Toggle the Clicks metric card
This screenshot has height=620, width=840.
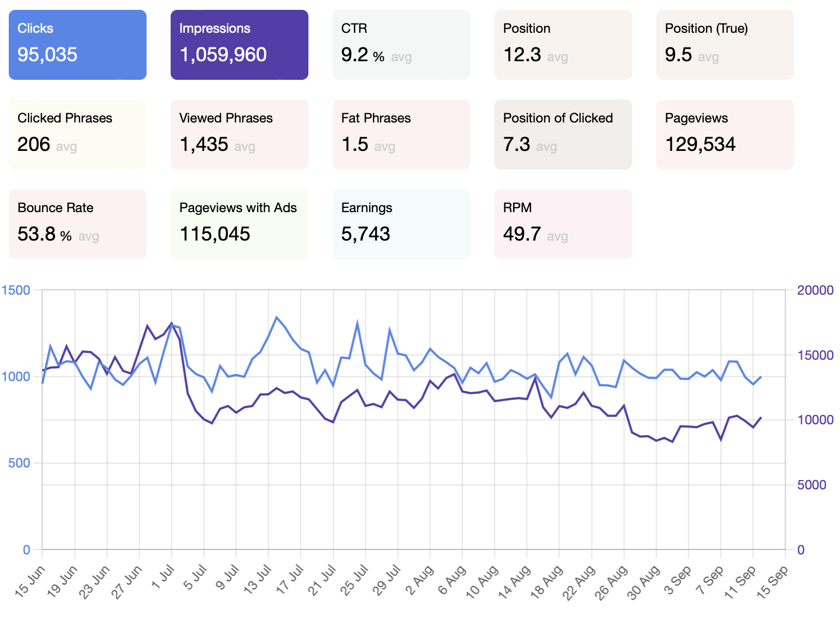pos(78,45)
